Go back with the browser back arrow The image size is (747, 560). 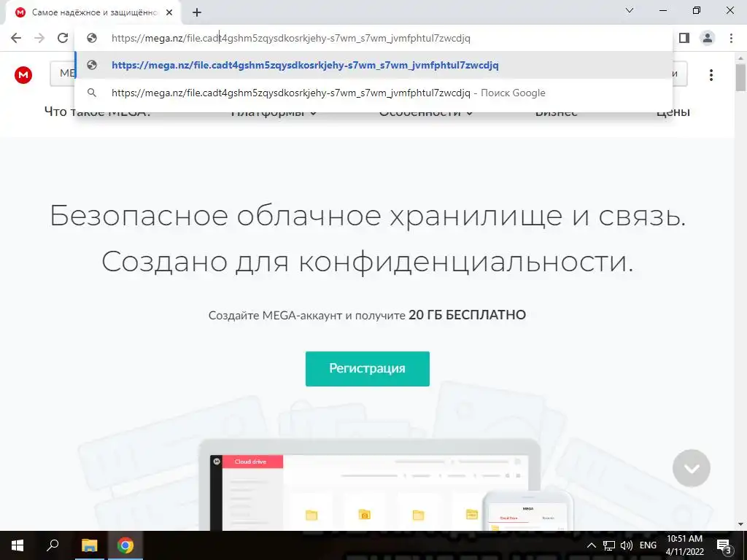[x=16, y=38]
